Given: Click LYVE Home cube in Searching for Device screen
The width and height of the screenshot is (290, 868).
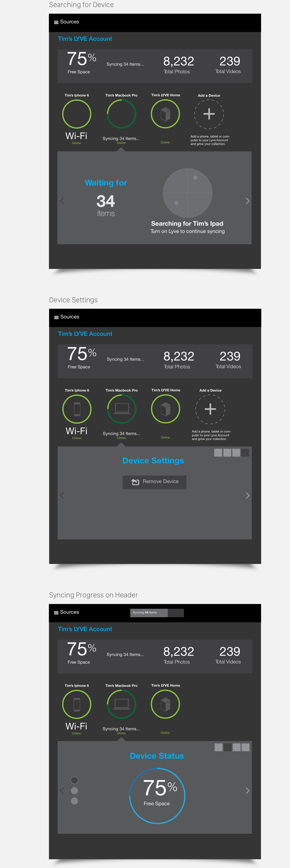Looking at the screenshot, I should [165, 114].
